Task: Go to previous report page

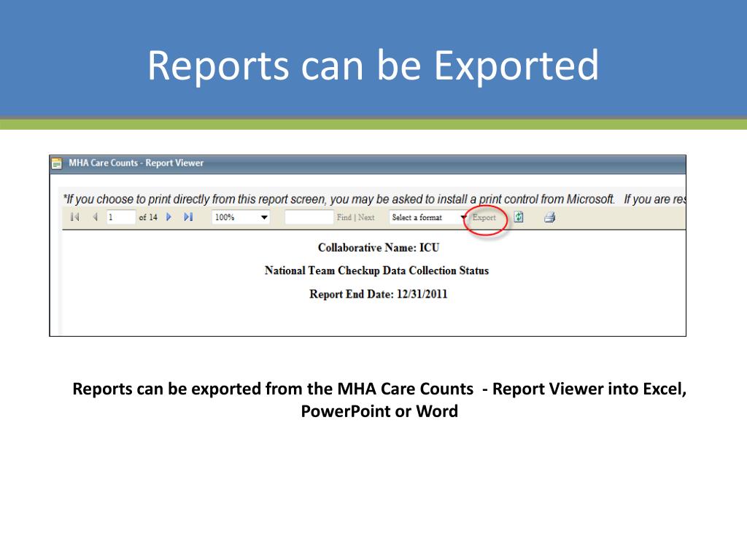Action: pyautogui.click(x=96, y=217)
